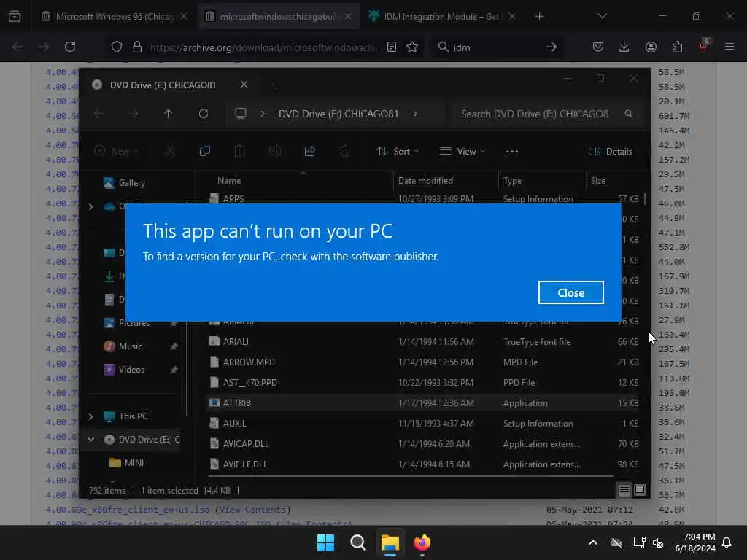Screen dimensions: 747x560
Task: Select the DVD Drive (E:) CHICAGO81 Explorer tab
Action: click(163, 85)
